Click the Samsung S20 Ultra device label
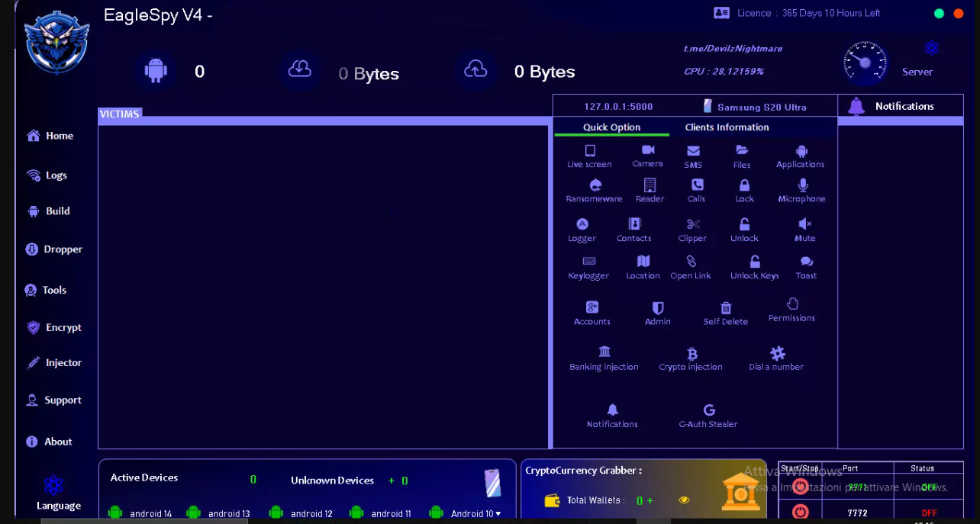The image size is (980, 524). tap(756, 107)
